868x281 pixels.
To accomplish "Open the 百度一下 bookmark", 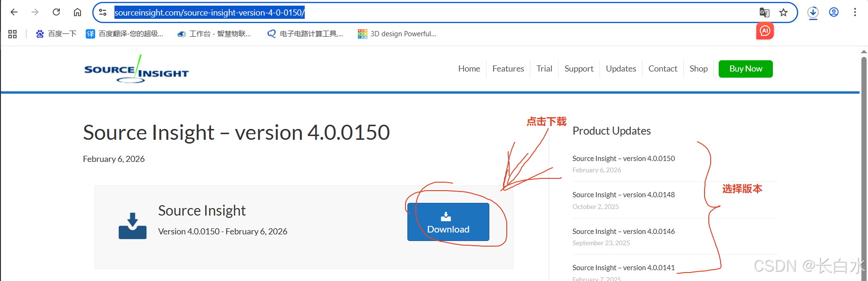I will point(56,34).
